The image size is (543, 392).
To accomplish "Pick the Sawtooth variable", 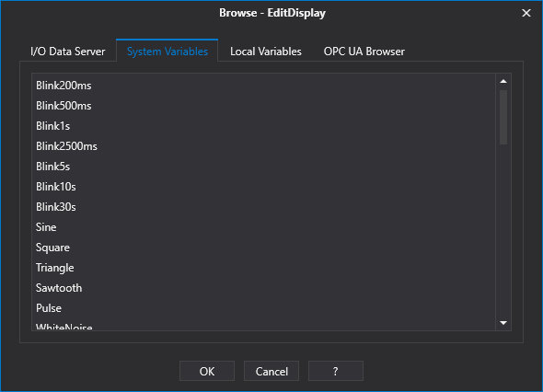I will coord(263,288).
